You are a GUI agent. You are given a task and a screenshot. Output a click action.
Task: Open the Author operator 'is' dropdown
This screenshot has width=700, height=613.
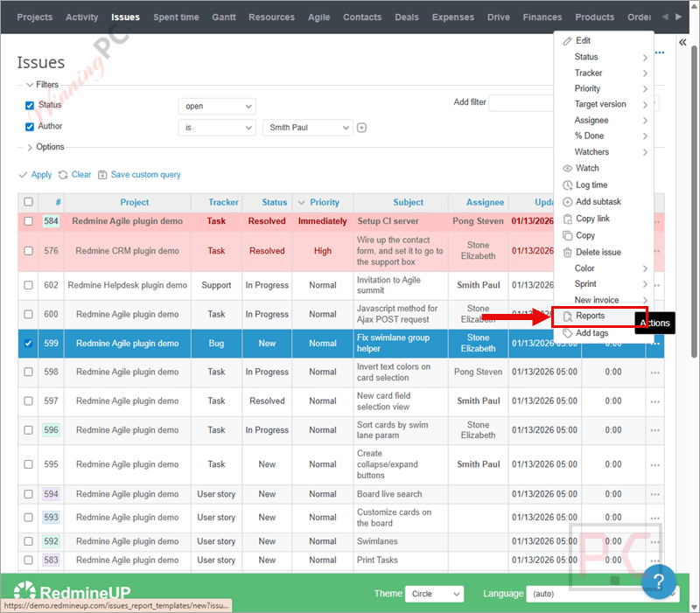(217, 128)
